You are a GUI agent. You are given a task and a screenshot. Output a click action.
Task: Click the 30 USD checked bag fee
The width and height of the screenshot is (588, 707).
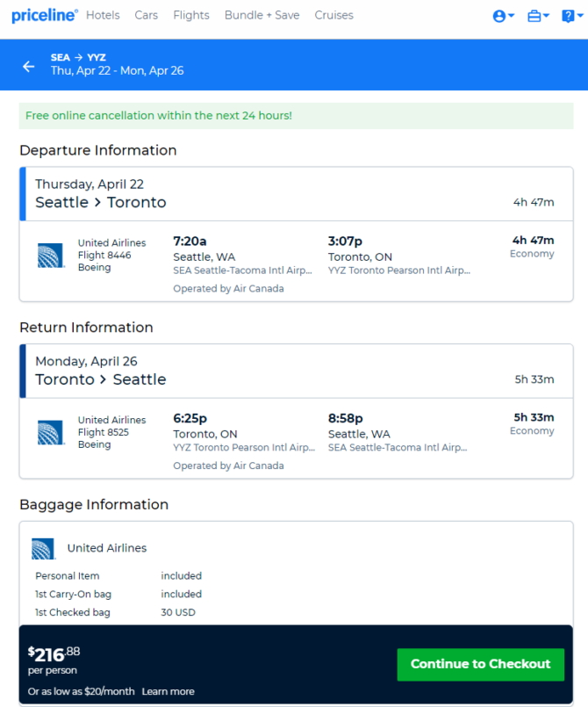click(x=178, y=612)
